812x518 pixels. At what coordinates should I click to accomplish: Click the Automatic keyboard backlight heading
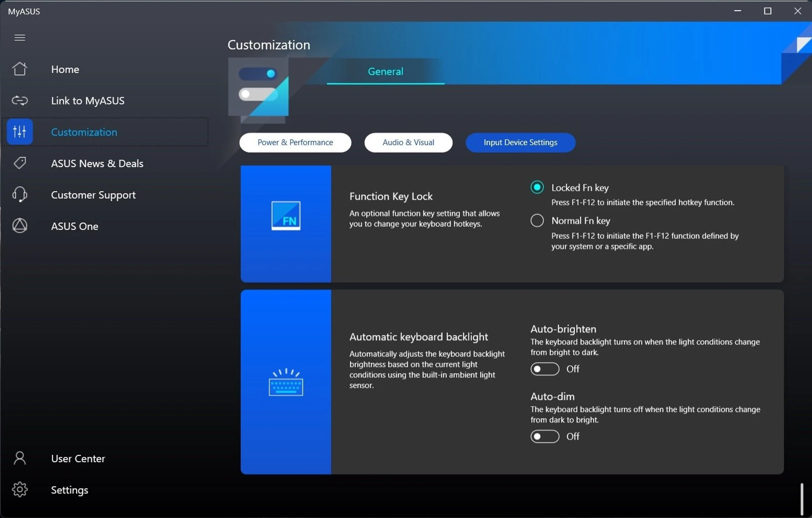418,337
